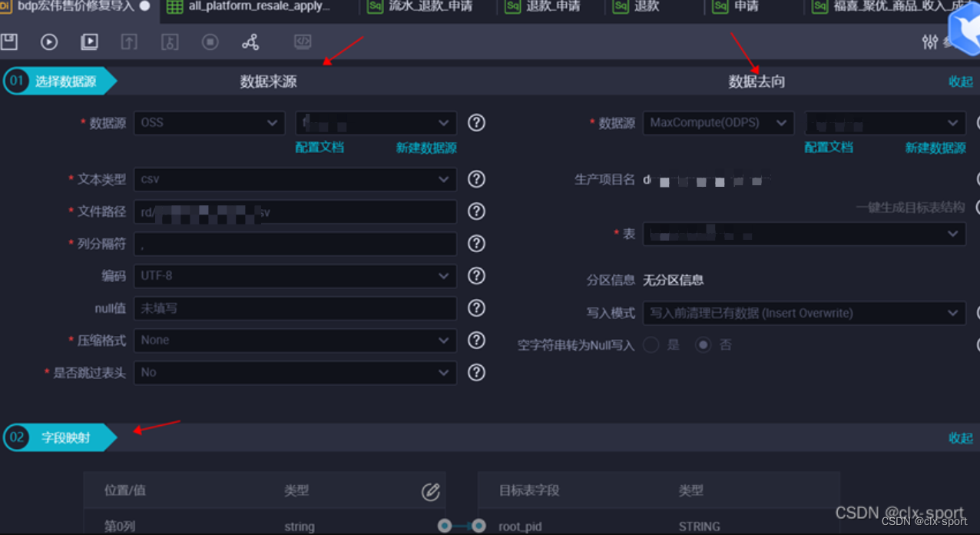Open the 数据源 OSS dropdown
The image size is (980, 535).
(x=209, y=122)
